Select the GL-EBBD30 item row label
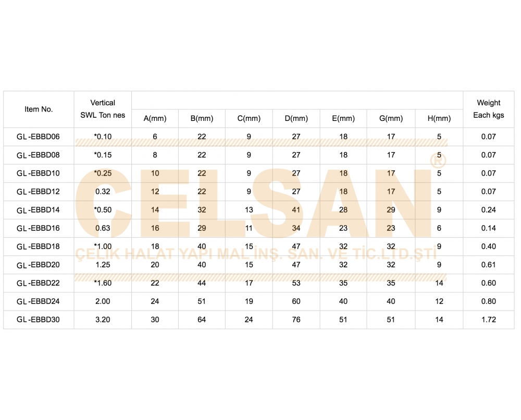Screen dimensions: 521x420 38,319
